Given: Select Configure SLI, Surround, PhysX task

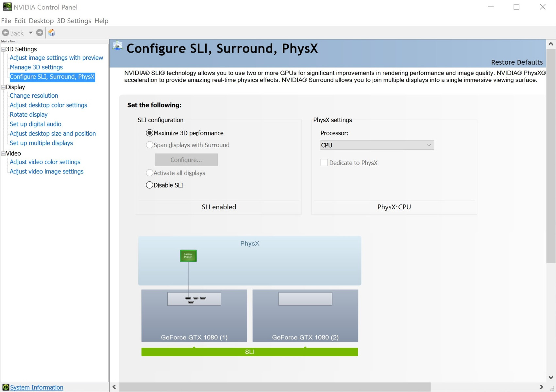Looking at the screenshot, I should pos(52,77).
